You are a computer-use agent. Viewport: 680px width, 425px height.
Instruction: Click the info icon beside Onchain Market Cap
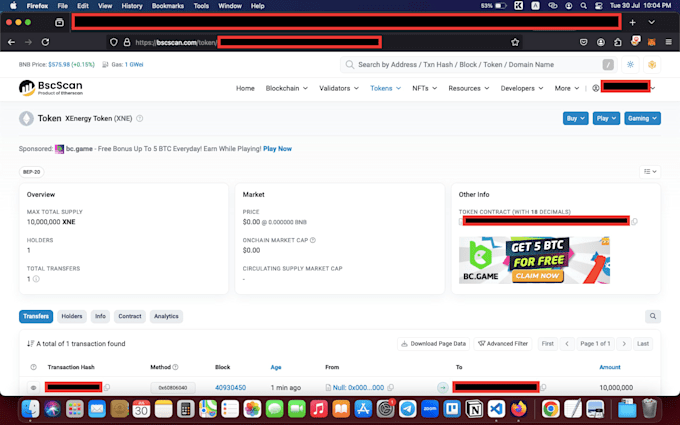coord(313,240)
